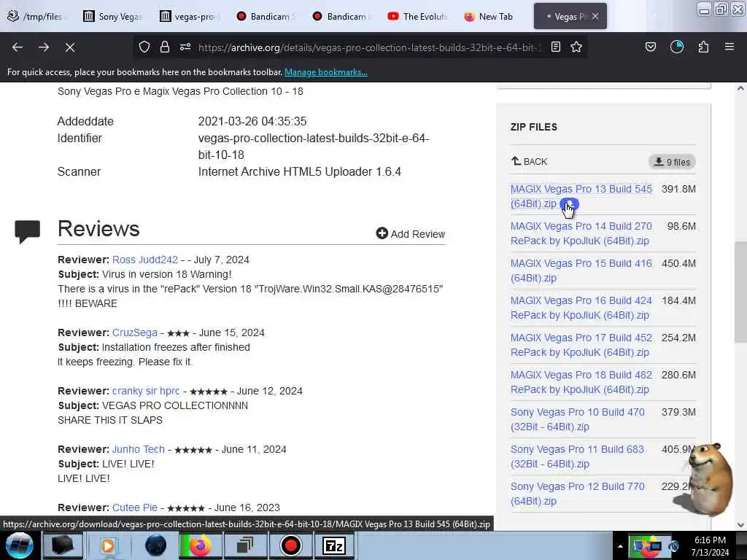
Task: Switch to the New Tab tab
Action: (491, 17)
